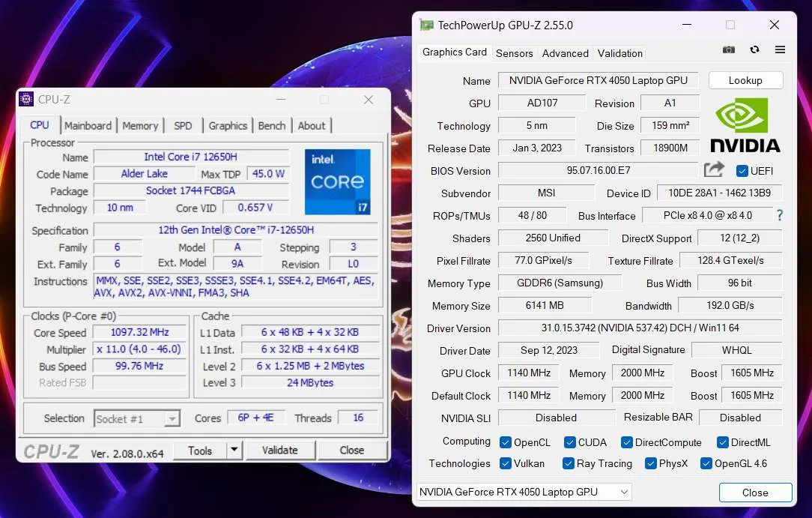
Task: Open the SPD tab in CPU-Z
Action: (x=183, y=126)
